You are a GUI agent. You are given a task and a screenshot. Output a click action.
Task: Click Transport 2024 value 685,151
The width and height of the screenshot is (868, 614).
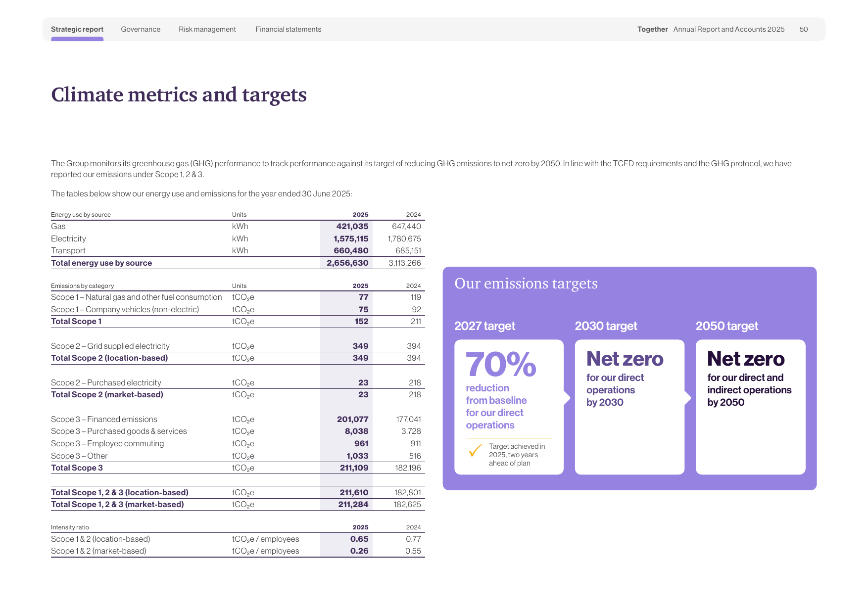(x=408, y=251)
